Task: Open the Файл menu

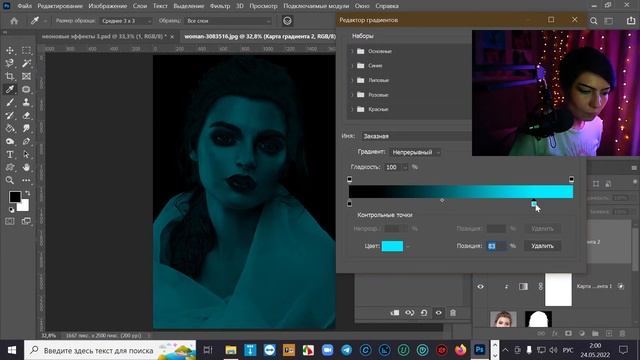Action: [24, 6]
